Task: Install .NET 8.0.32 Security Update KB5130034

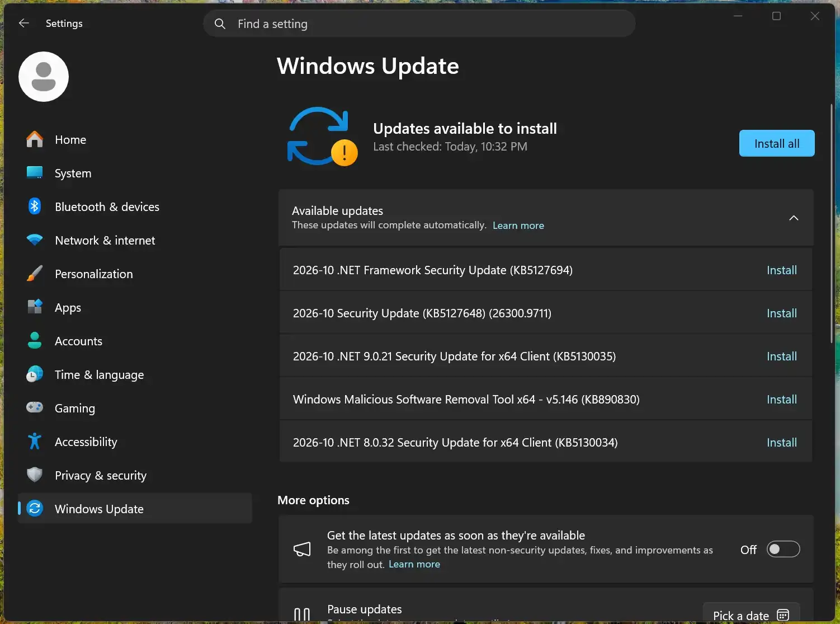Action: pos(781,443)
